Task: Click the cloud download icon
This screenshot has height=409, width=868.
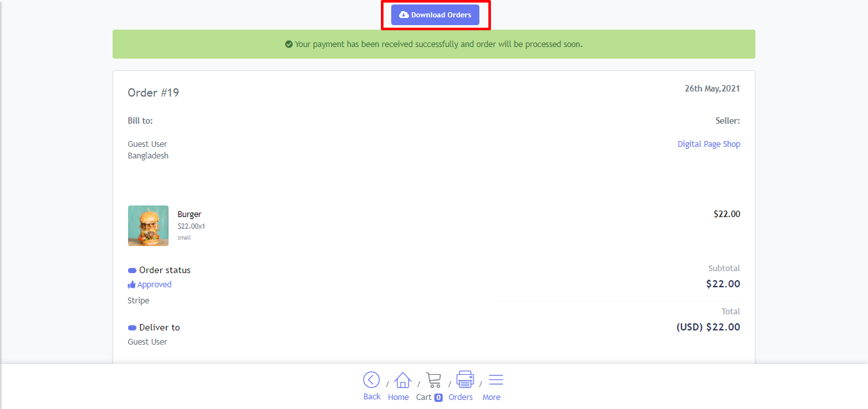Action: pos(403,15)
